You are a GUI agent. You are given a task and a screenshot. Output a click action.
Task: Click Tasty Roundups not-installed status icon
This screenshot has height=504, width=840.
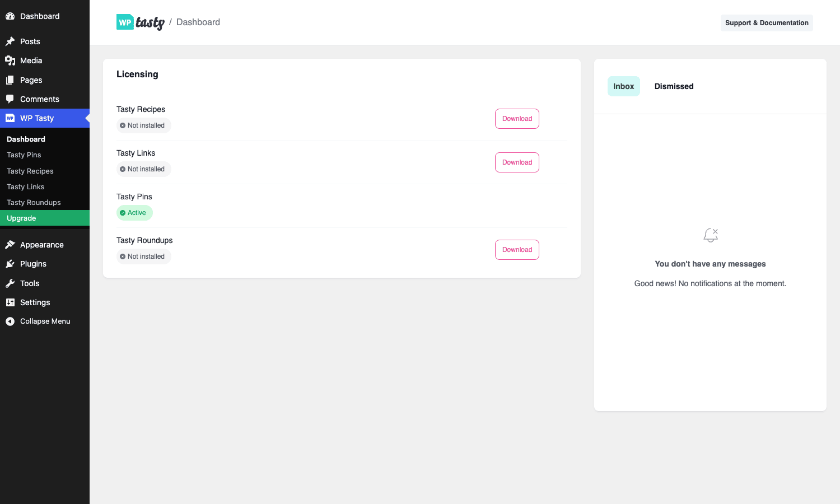pos(123,256)
